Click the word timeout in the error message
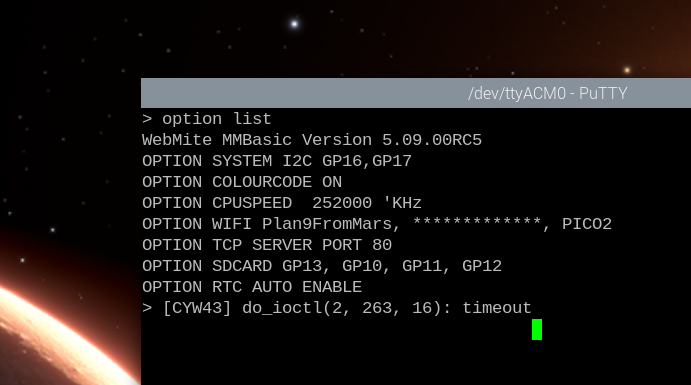 point(497,308)
